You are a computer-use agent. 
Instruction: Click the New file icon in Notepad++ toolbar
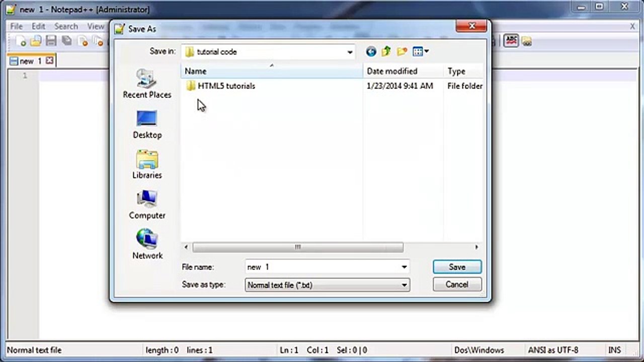coord(21,42)
